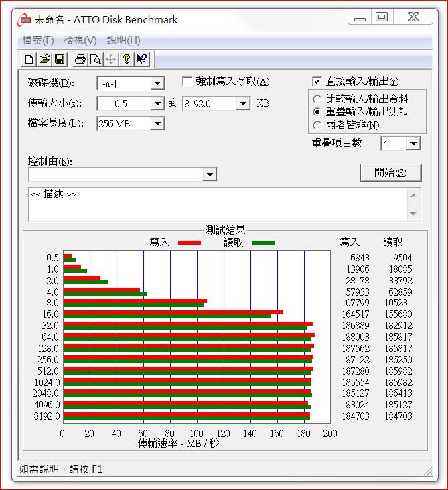Click the green 讀取 legend swatch
448x490 pixels.
263,243
